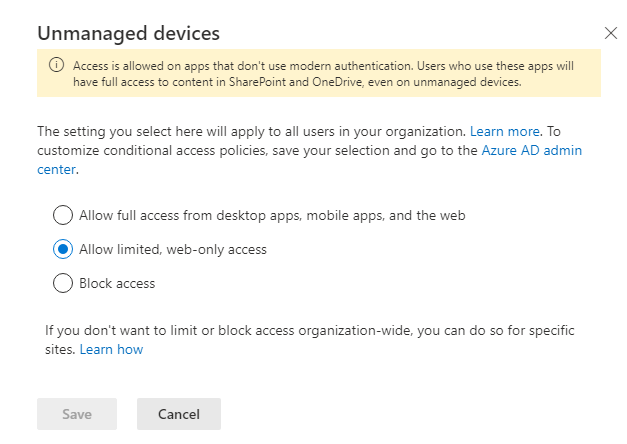The height and width of the screenshot is (444, 627).
Task: Click the info icon in yellow banner
Action: [56, 65]
